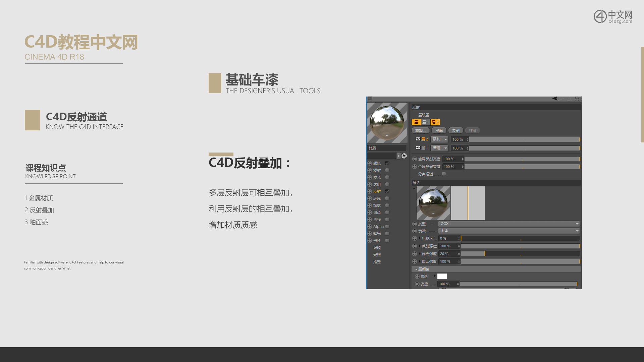
Task: Click the panel grip handle icon at top-left
Action: (370, 99)
